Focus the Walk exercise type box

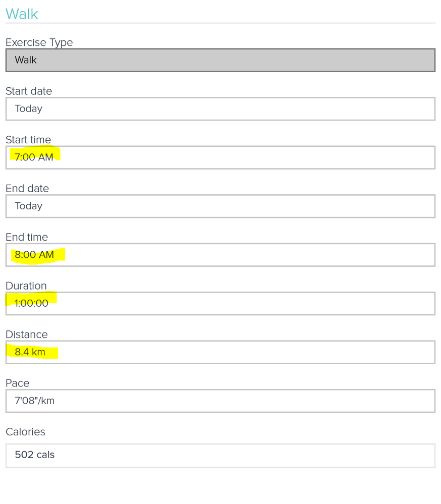[x=220, y=60]
